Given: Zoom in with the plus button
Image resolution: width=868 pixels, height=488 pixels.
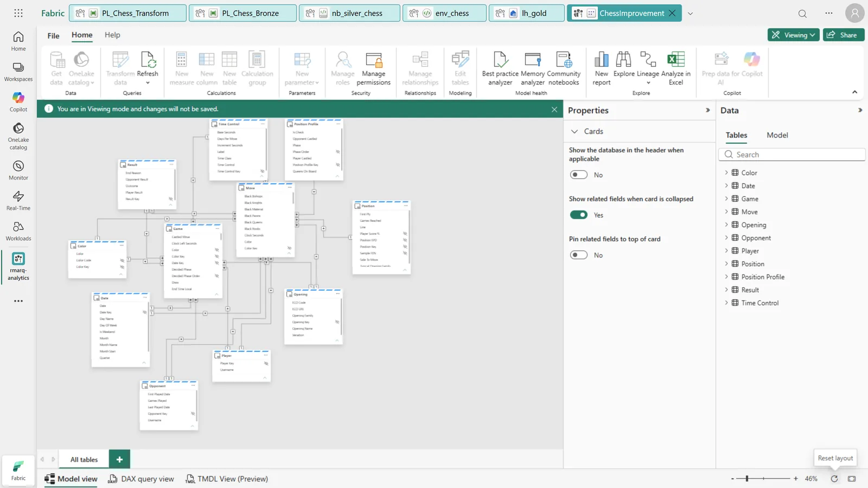Looking at the screenshot, I should 795,479.
